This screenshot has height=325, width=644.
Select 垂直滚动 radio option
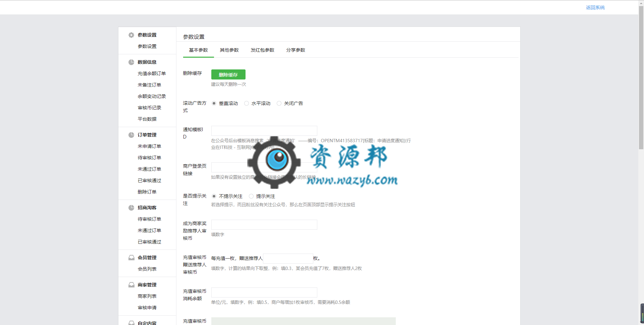tap(214, 103)
